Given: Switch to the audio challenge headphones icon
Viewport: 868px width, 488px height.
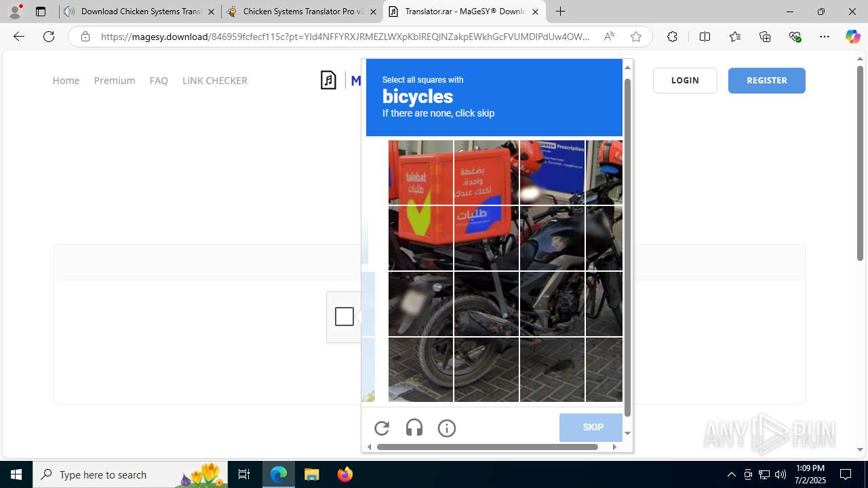Looking at the screenshot, I should click(x=414, y=428).
